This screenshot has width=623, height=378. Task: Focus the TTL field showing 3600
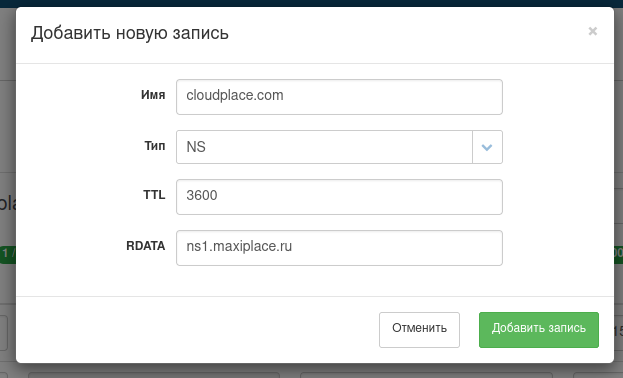coord(339,197)
